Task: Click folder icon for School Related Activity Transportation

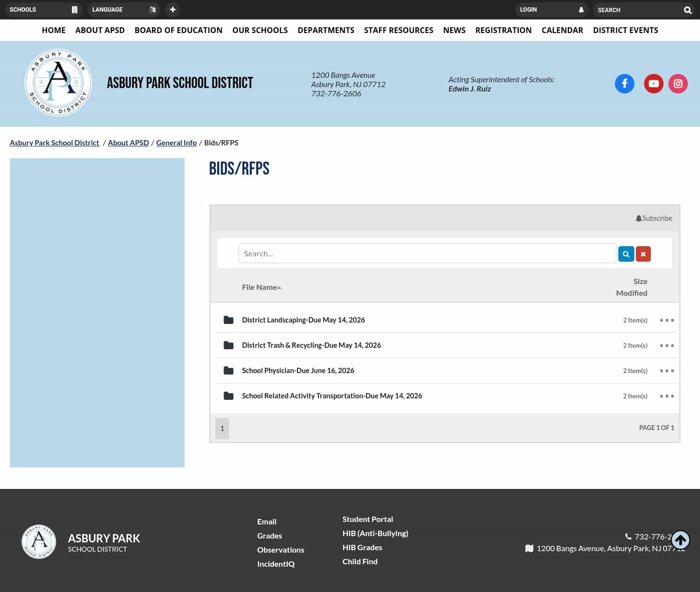Action: pos(228,395)
